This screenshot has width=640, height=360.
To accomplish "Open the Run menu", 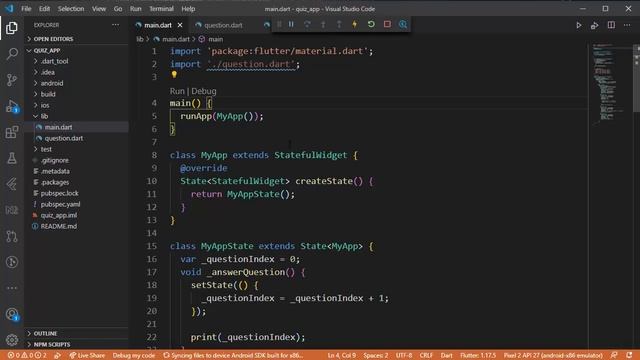I will [136, 9].
